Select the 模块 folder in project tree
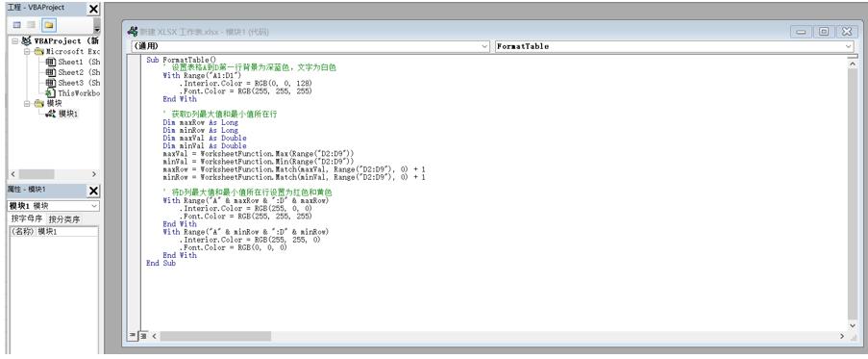 coord(54,104)
